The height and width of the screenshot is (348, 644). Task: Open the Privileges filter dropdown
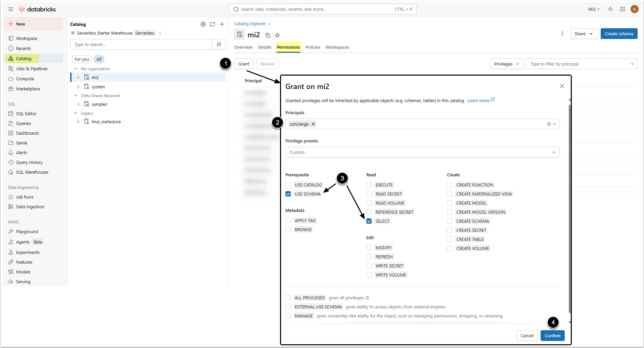(x=506, y=64)
